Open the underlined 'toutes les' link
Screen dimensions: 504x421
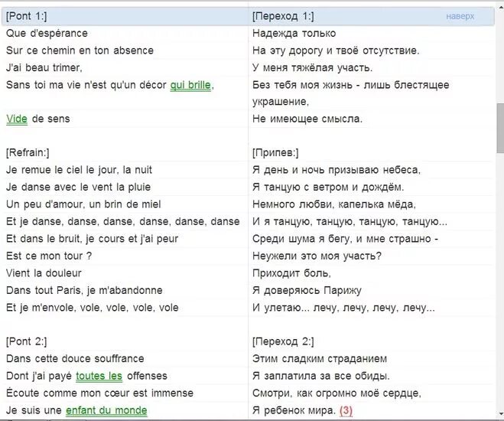[99, 376]
